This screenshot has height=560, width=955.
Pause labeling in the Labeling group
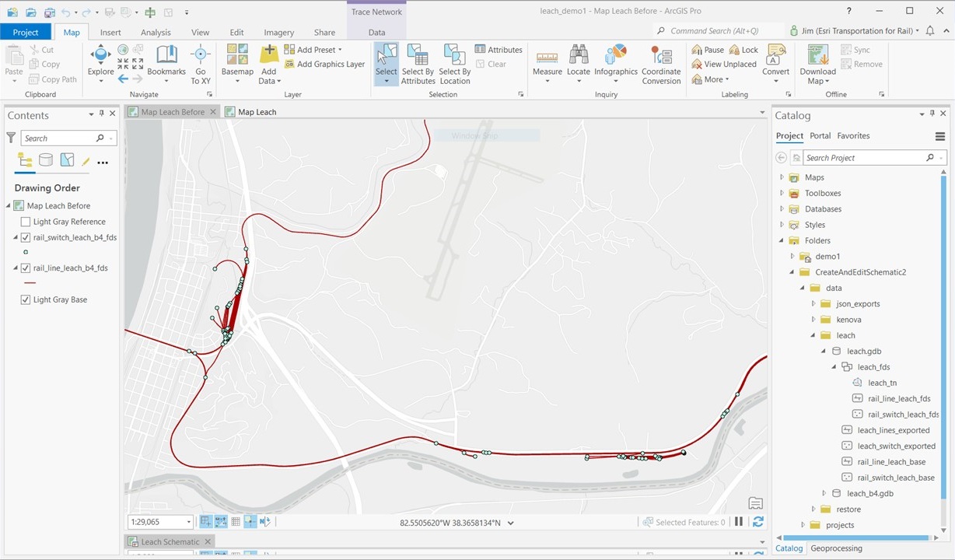pos(708,49)
